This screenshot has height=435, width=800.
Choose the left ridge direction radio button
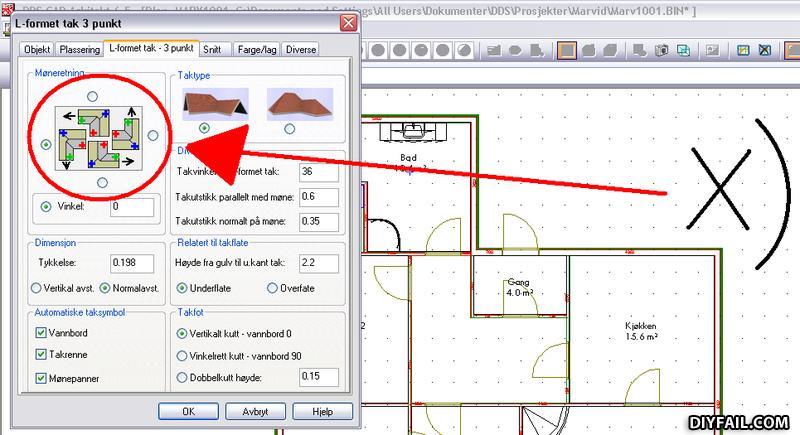point(46,145)
